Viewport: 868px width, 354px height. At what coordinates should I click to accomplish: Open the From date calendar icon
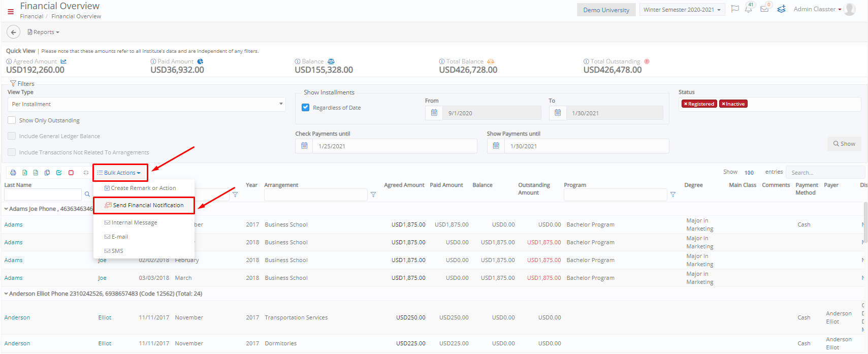click(434, 113)
